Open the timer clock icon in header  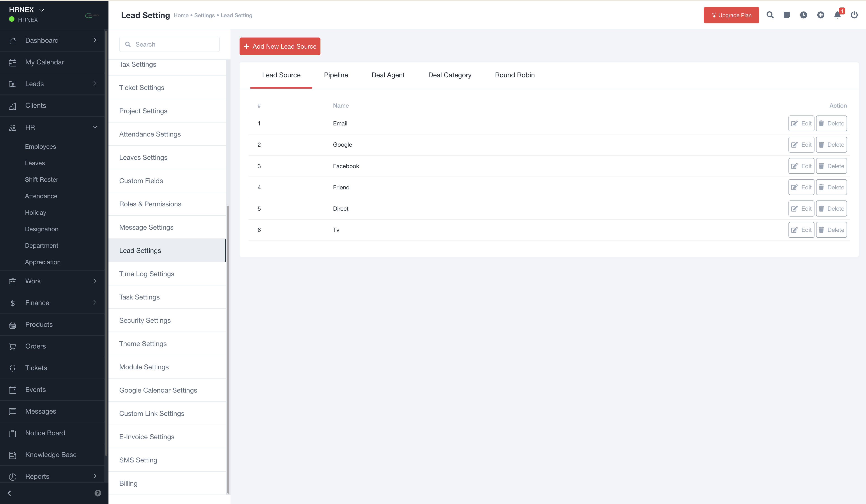(803, 15)
